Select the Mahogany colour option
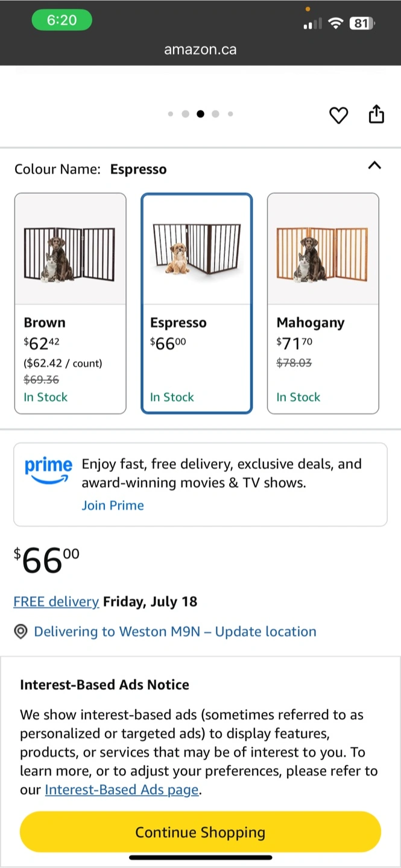 point(323,359)
